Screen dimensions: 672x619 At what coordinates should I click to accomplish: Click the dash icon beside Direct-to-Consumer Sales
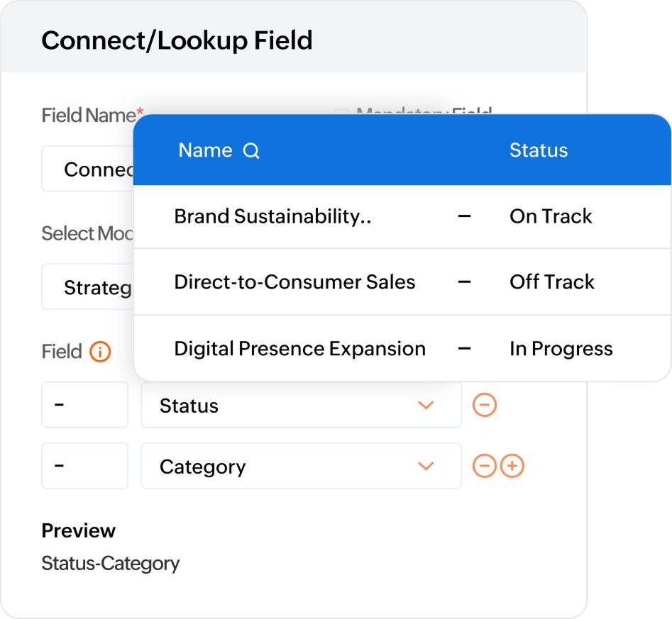pos(465,281)
